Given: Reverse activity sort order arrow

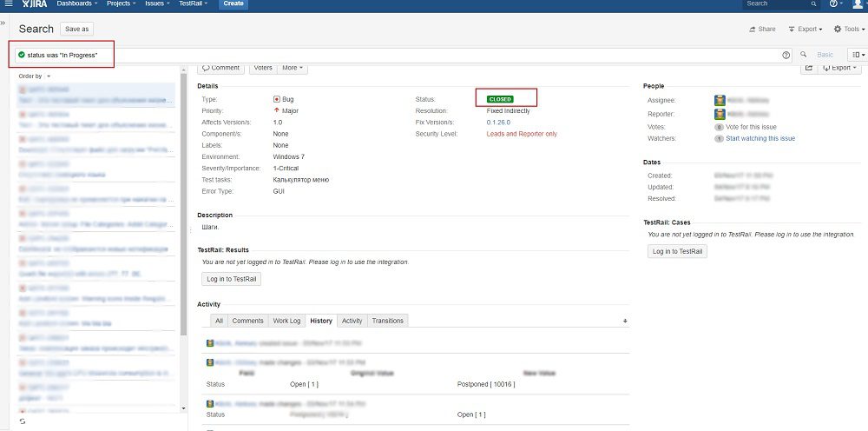Looking at the screenshot, I should click(625, 321).
